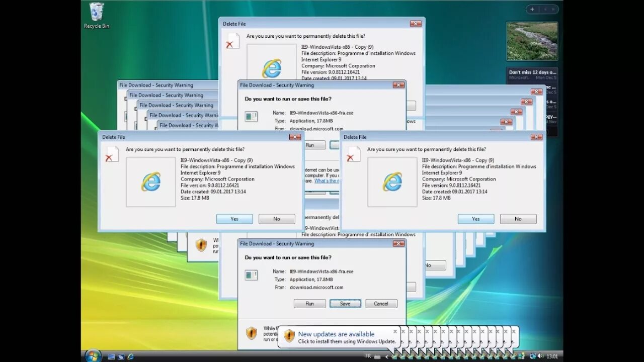The image size is (644, 362).
Task: Open the FR language bar indicator
Action: point(368,356)
